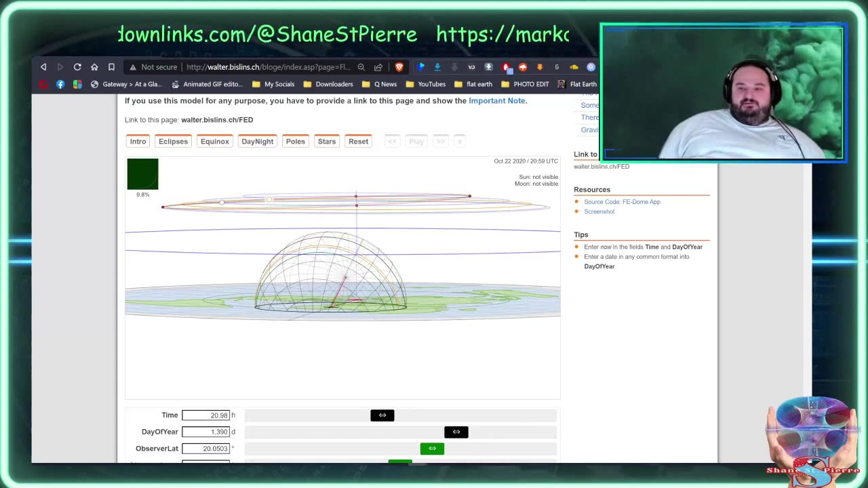The height and width of the screenshot is (488, 868).
Task: Open the browser home page icon
Action: pyautogui.click(x=94, y=67)
